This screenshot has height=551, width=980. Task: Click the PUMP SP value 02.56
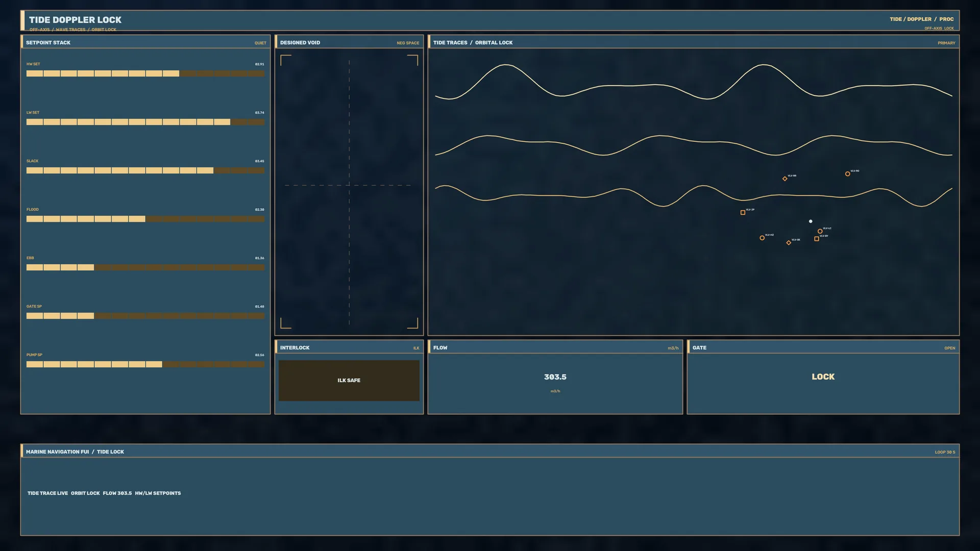pos(259,355)
